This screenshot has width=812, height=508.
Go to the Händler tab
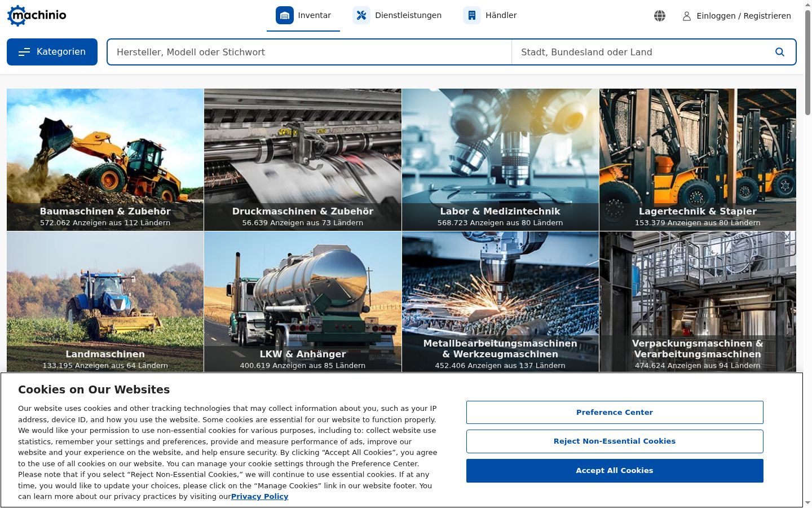(x=490, y=16)
